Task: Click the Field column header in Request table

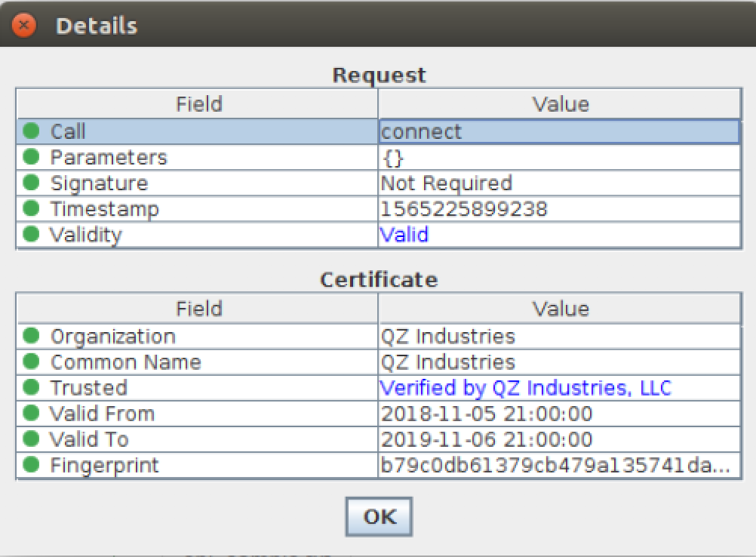Action: coord(198,103)
